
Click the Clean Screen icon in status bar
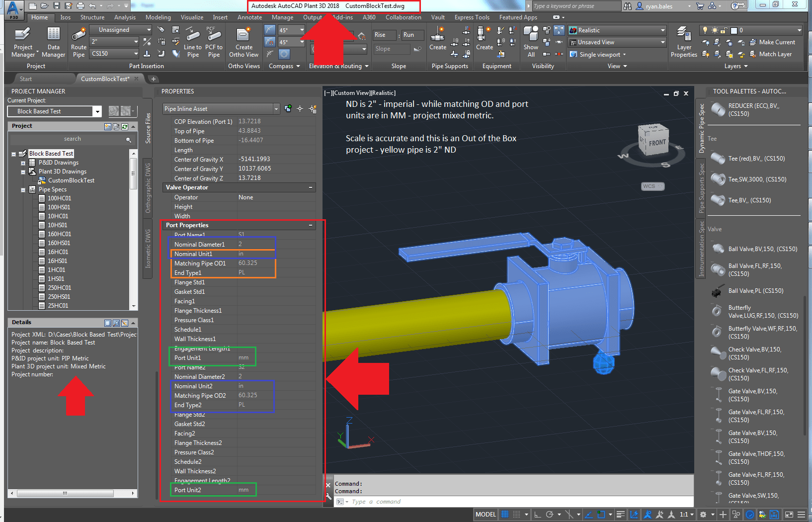point(789,515)
